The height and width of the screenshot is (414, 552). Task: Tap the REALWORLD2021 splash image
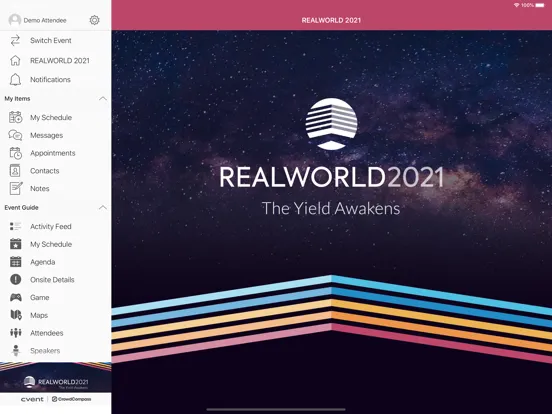[x=332, y=222]
